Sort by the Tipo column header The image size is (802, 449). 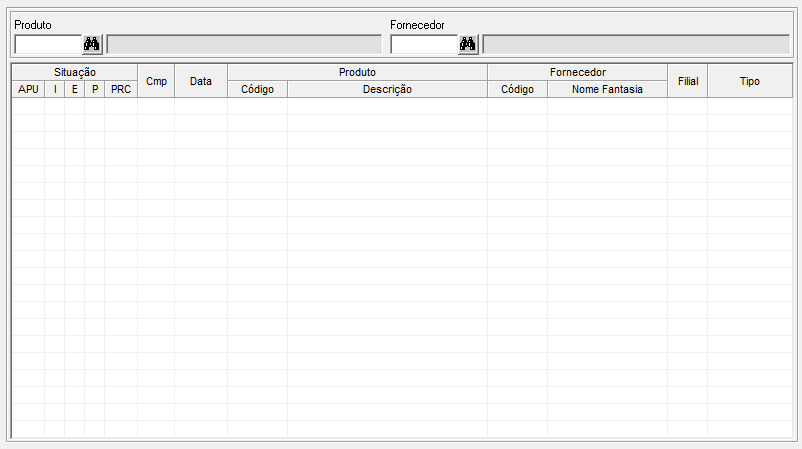point(749,81)
